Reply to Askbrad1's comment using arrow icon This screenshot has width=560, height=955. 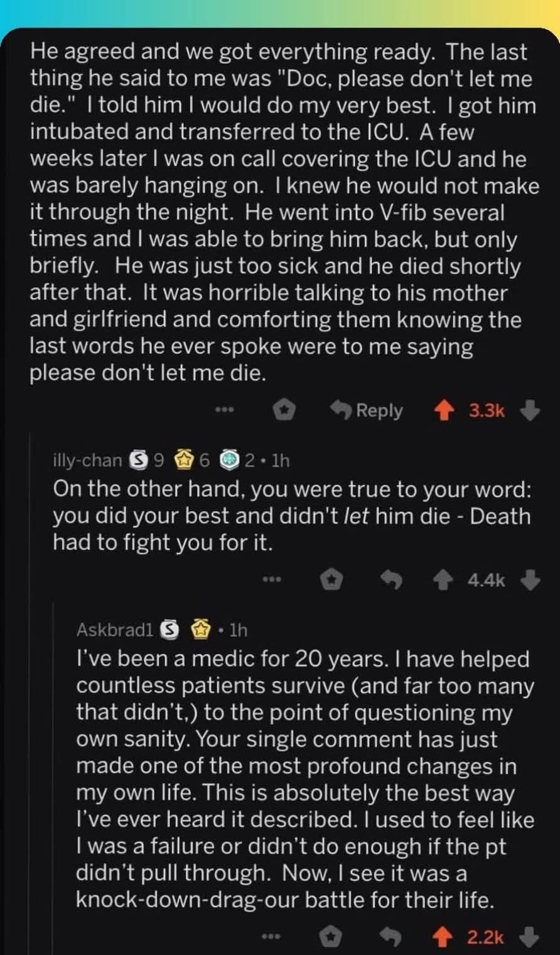point(393,937)
